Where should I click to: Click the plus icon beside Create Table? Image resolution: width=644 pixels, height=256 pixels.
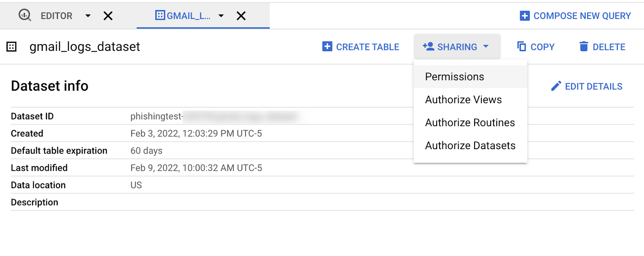[x=327, y=46]
